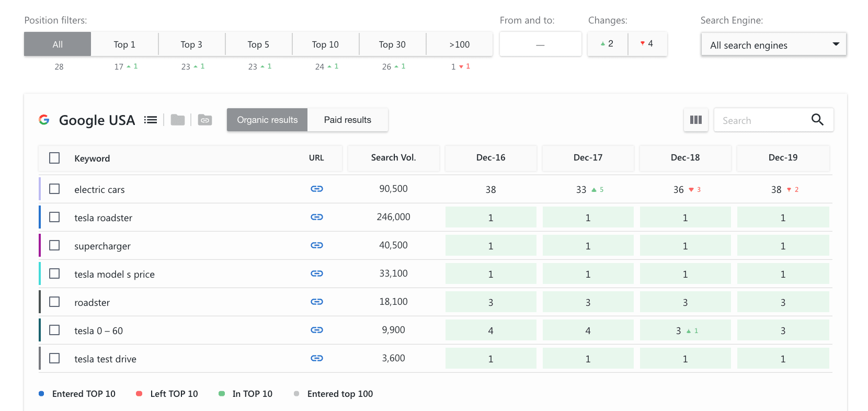Image resolution: width=868 pixels, height=411 pixels.
Task: Filter by two positive changes button
Action: 608,44
